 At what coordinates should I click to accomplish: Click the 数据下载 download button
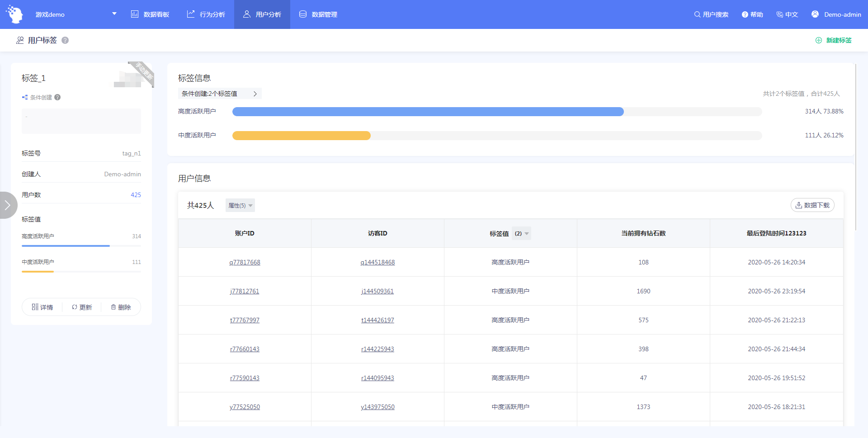tap(812, 205)
